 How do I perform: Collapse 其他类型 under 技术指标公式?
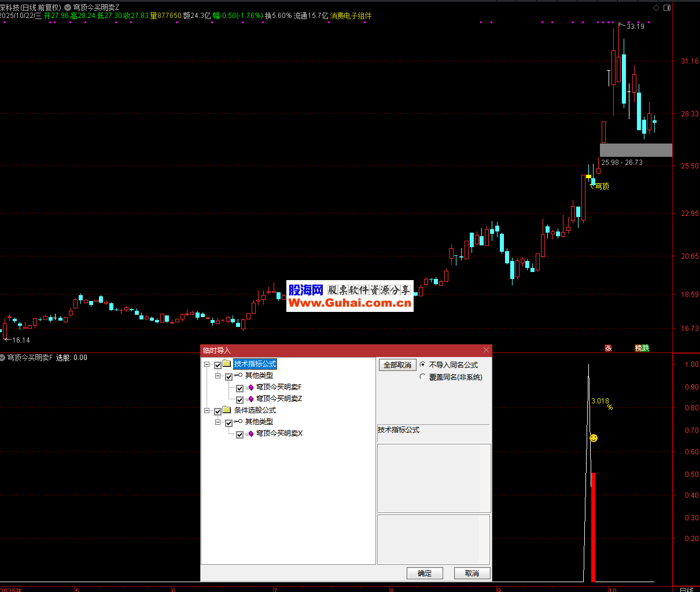[218, 376]
